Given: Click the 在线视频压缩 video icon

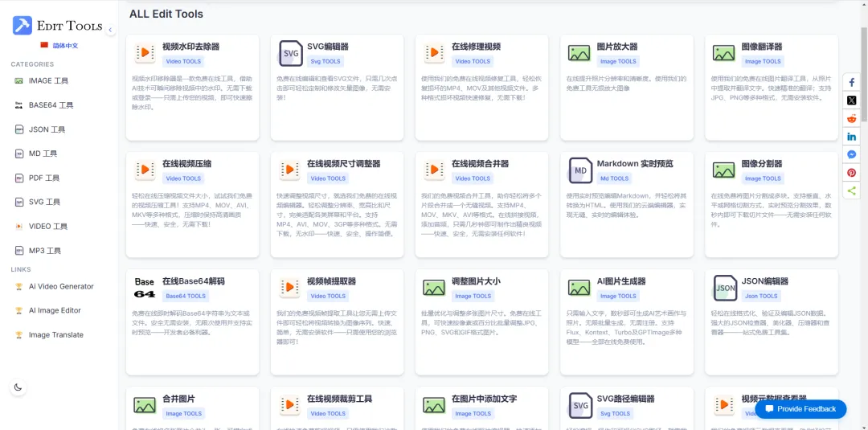Looking at the screenshot, I should pos(145,170).
